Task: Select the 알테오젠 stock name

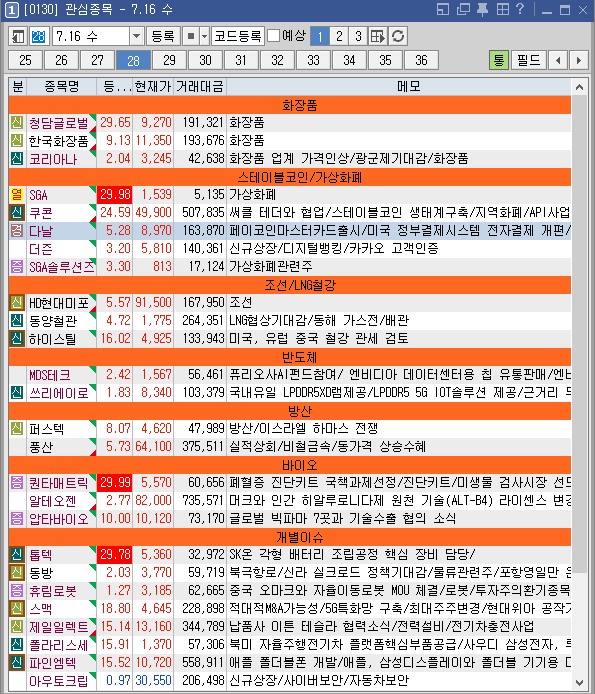Action: (52, 501)
